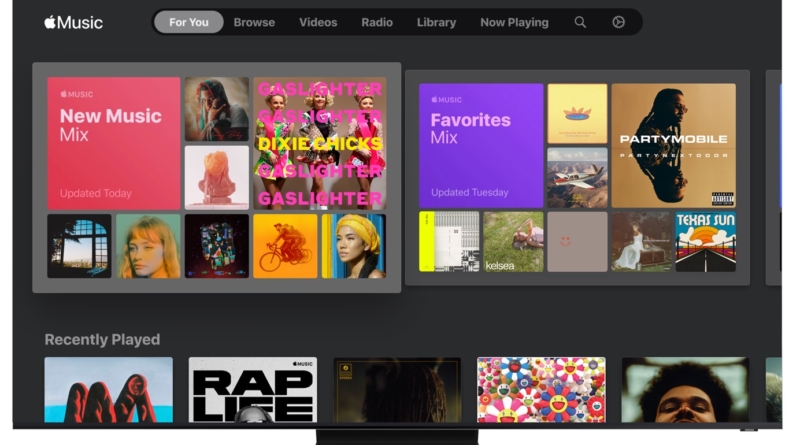Screen dimensions: 800x445
Task: Go to the Radio tab
Action: 377,22
